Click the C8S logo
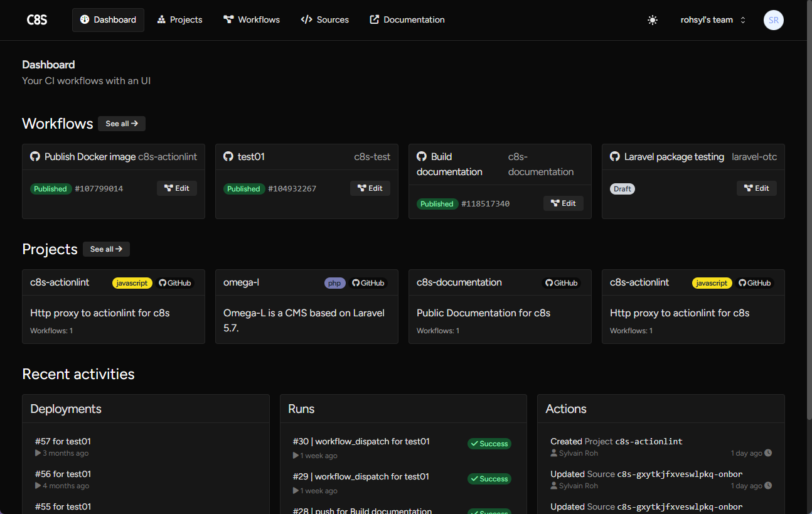The height and width of the screenshot is (514, 812). click(x=37, y=19)
